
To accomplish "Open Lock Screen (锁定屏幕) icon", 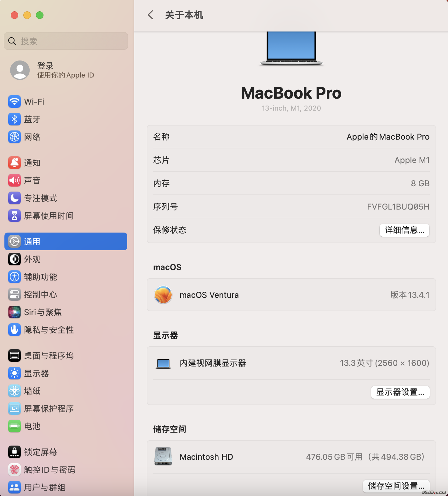I will (x=14, y=452).
